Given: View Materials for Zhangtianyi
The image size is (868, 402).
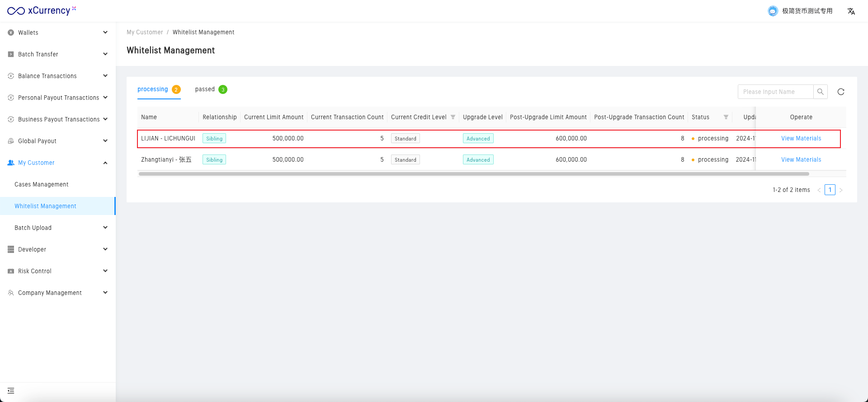Looking at the screenshot, I should [x=801, y=160].
